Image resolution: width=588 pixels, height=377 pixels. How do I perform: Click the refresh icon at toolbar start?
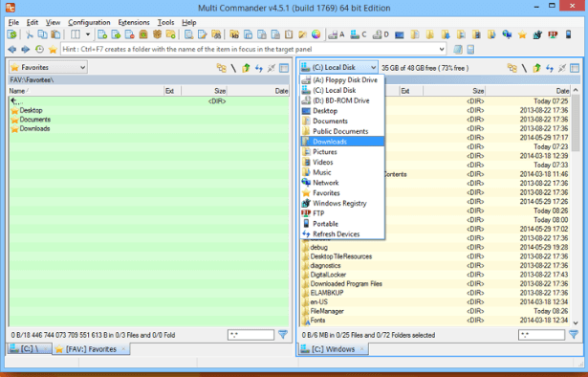12,34
